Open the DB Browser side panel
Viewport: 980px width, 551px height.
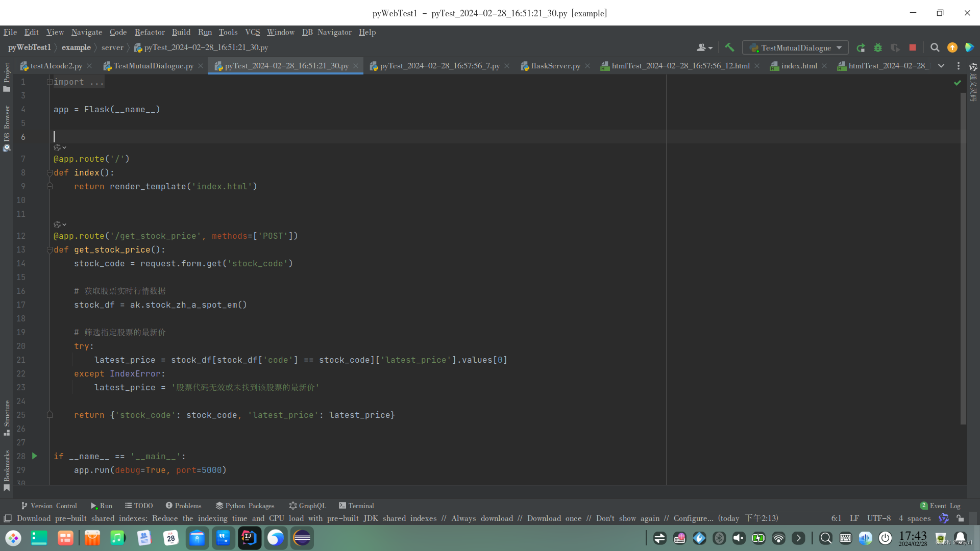point(7,128)
